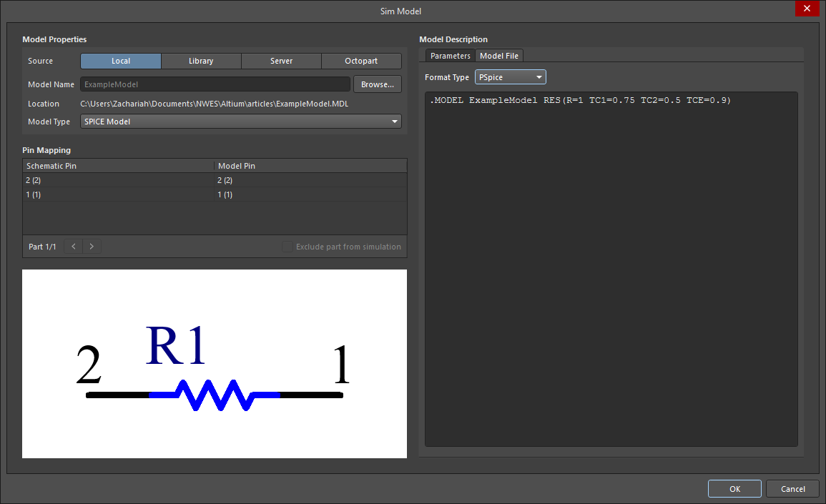The height and width of the screenshot is (504, 826).
Task: Click the Format Type dropdown arrow
Action: (539, 76)
